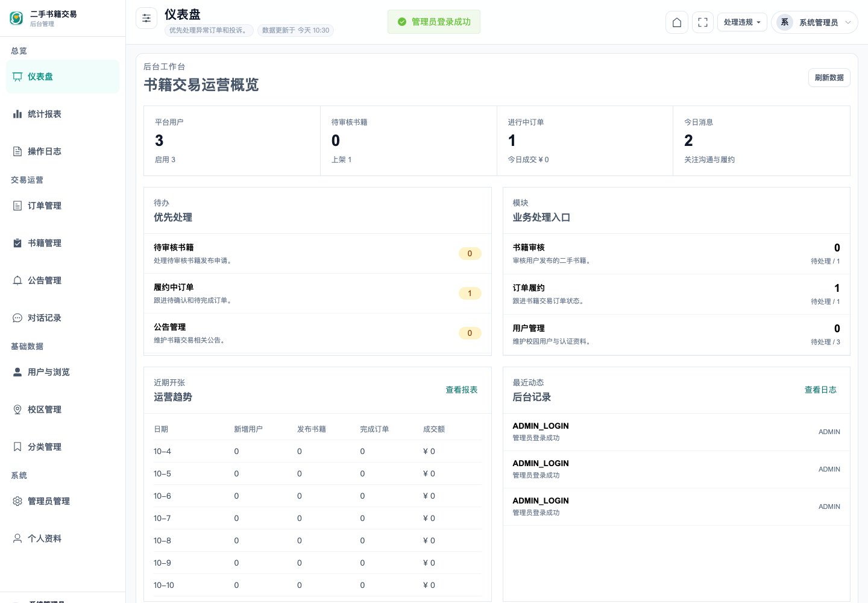
Task: Click the 对话记录 chat bubble icon
Action: click(x=17, y=318)
